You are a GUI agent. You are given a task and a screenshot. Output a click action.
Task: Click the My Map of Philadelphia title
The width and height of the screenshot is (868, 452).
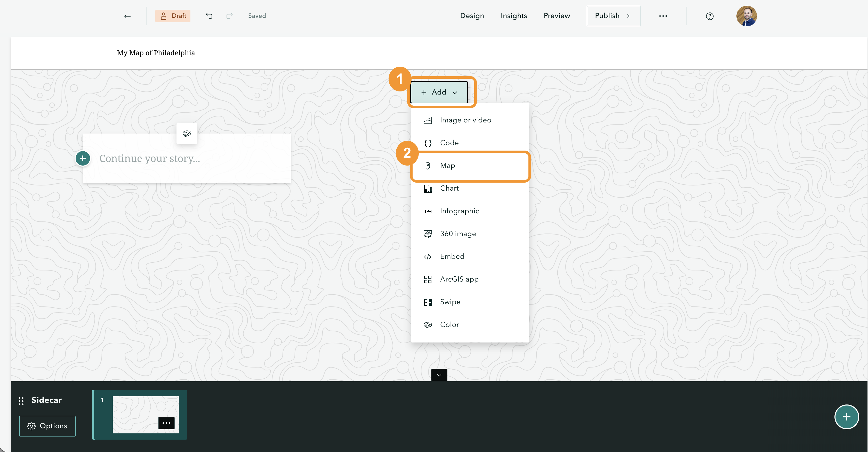(156, 53)
